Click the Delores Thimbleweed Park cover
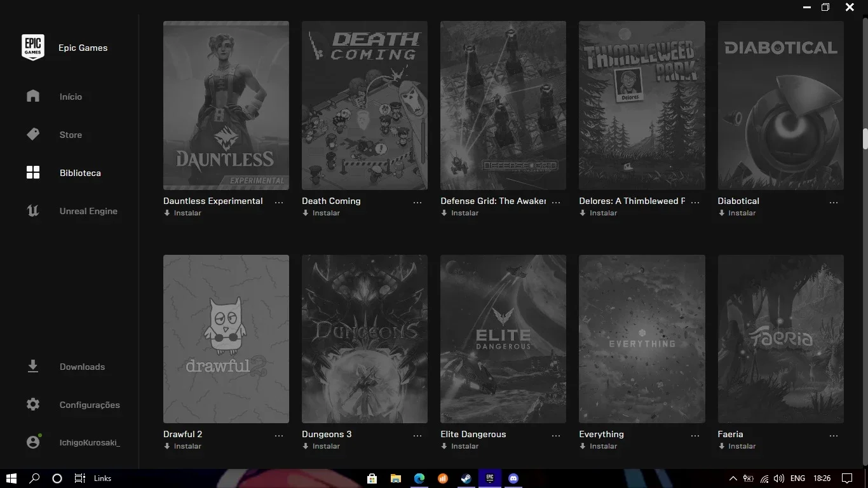 pyautogui.click(x=642, y=105)
